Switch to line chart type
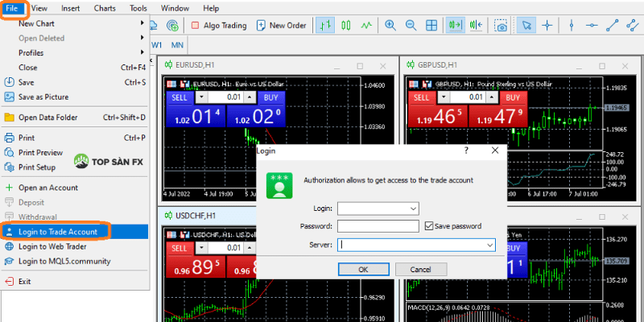 [x=366, y=26]
